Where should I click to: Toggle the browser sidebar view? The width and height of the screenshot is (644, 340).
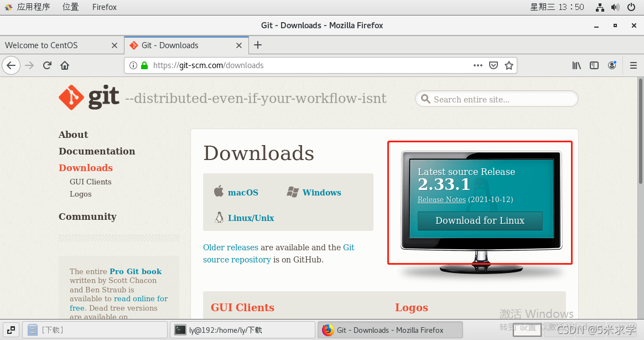click(594, 65)
